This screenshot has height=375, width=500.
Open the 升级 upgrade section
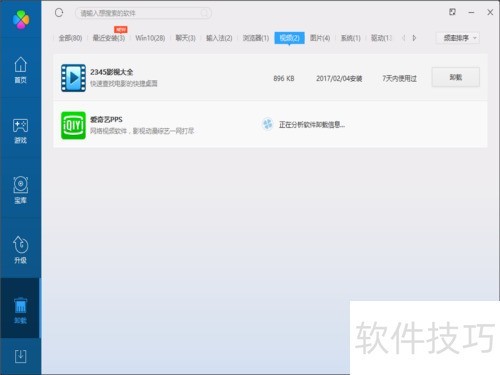pos(20,250)
